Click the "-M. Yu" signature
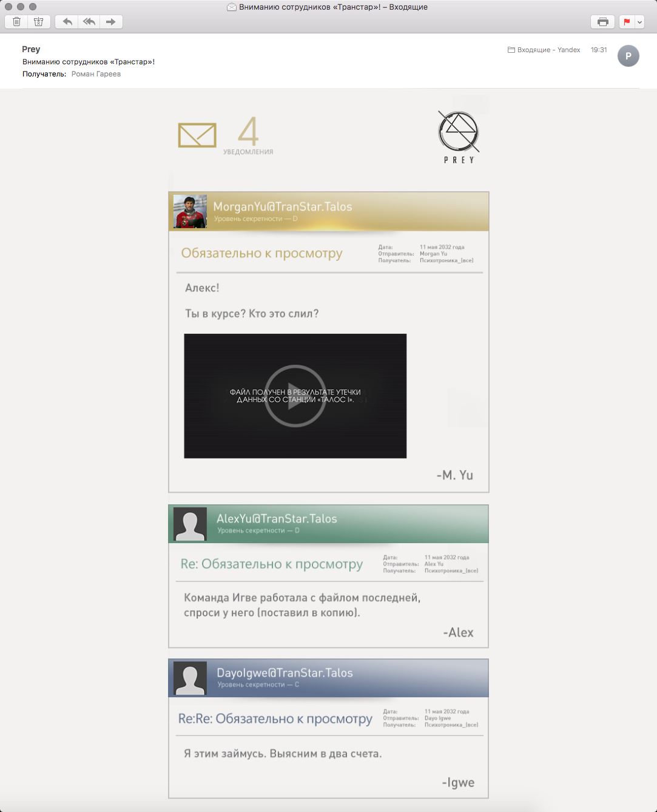Screen dimensions: 657x812 point(455,475)
